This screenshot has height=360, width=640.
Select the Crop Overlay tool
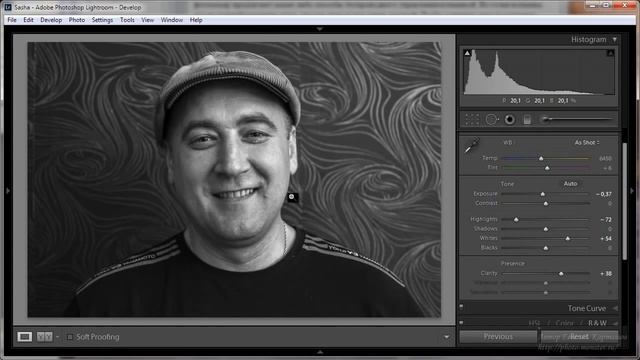pyautogui.click(x=472, y=120)
